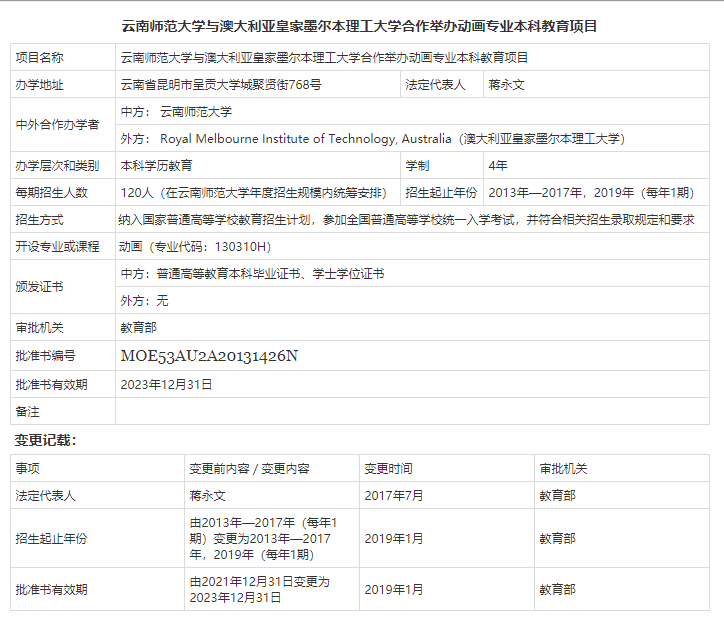
Task: Select the 办学层次和类别 label
Action: [57, 165]
